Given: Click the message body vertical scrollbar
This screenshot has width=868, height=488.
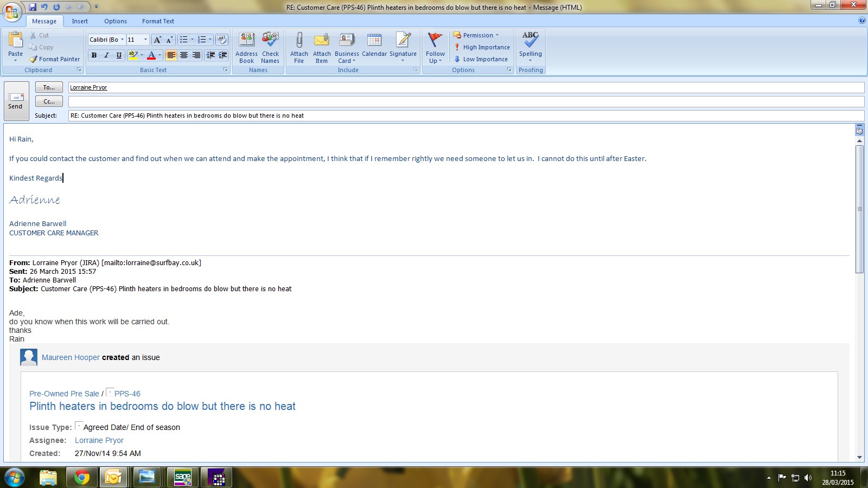Looking at the screenshot, I should pyautogui.click(x=859, y=209).
